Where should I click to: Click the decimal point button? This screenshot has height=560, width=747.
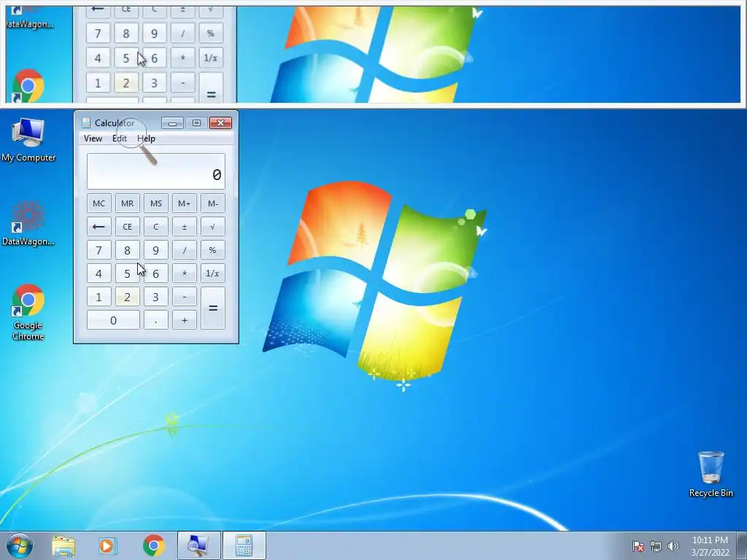(156, 320)
